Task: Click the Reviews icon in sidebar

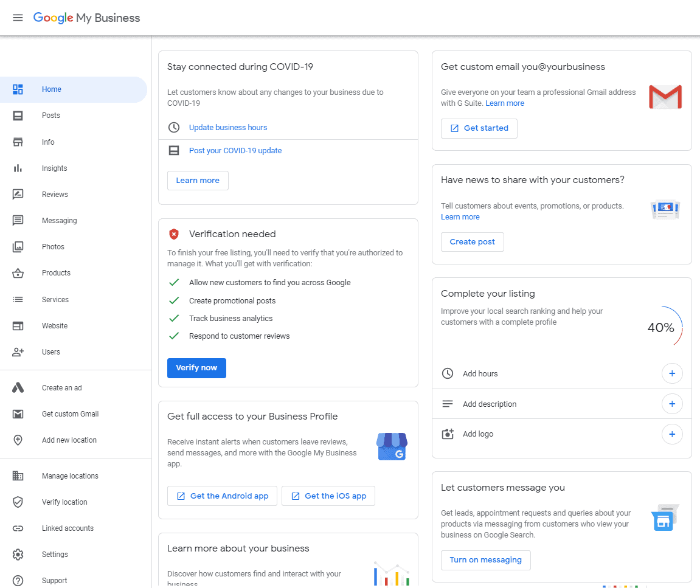Action: pyautogui.click(x=18, y=194)
